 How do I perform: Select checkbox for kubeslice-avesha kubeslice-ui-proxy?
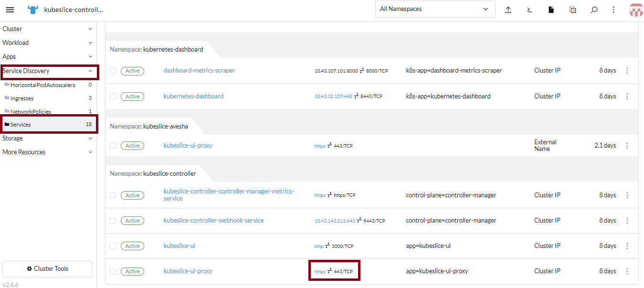[x=113, y=146]
